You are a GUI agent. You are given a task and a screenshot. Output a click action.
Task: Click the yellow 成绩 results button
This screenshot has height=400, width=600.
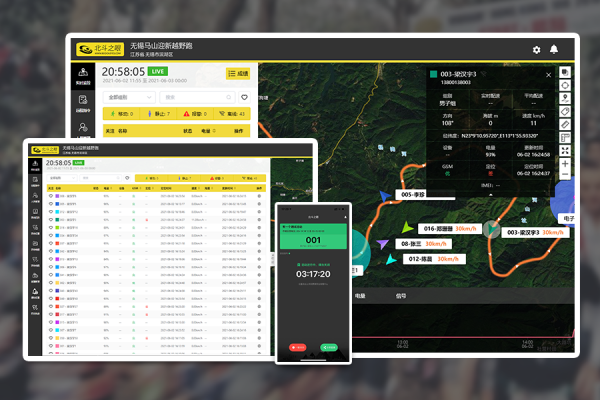pyautogui.click(x=239, y=73)
